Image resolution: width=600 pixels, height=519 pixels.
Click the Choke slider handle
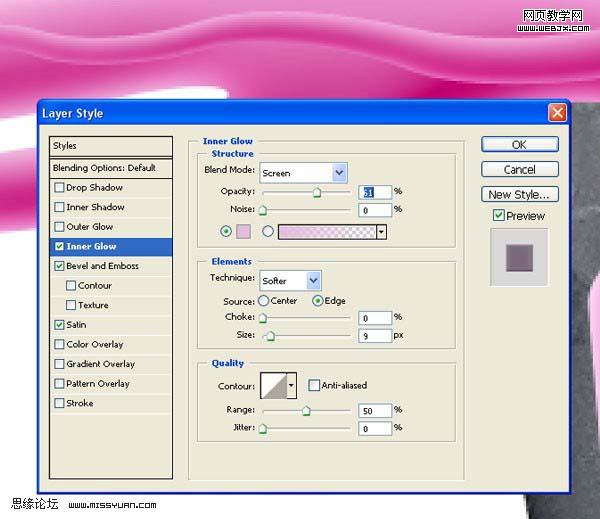pyautogui.click(x=263, y=318)
